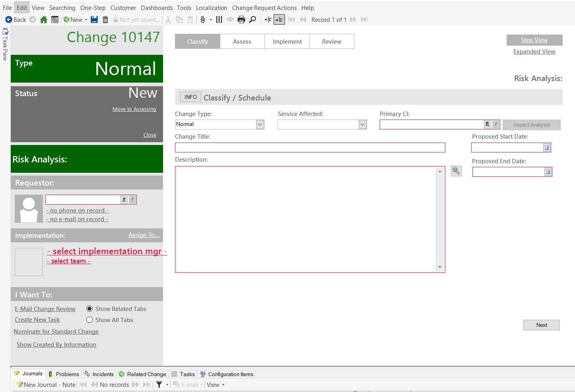Switch to the Review step tab

pyautogui.click(x=332, y=41)
